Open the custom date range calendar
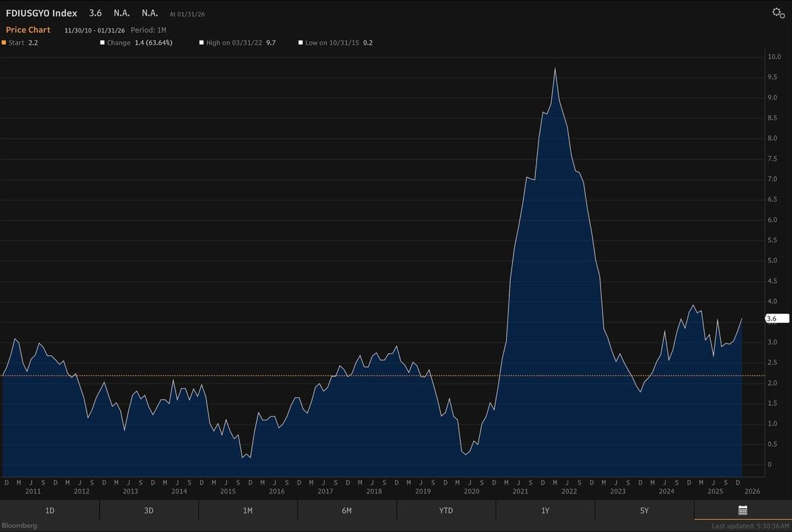This screenshot has width=792, height=532. (742, 510)
